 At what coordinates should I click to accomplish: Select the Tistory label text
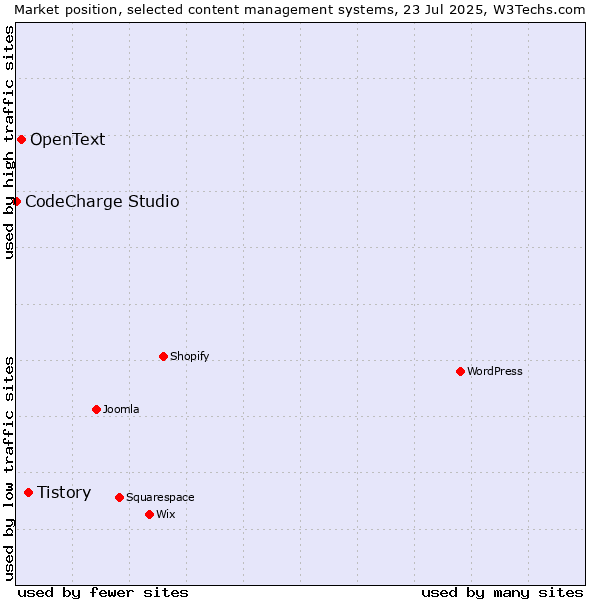point(64,492)
